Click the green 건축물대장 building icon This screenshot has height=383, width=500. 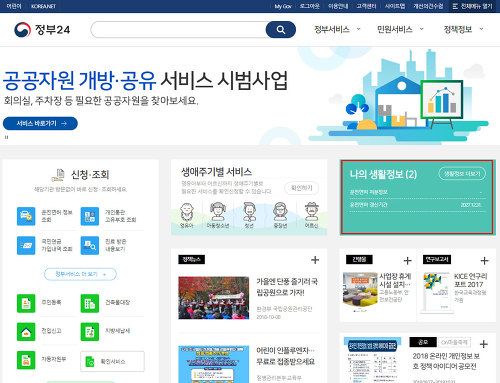[90, 303]
